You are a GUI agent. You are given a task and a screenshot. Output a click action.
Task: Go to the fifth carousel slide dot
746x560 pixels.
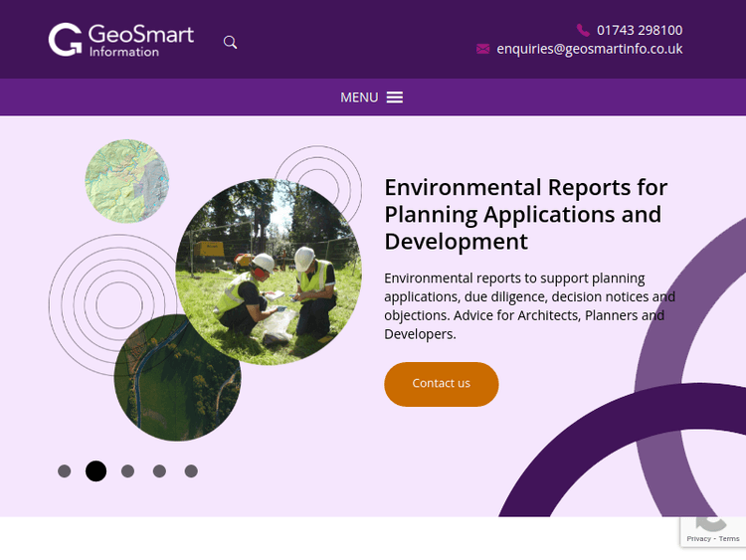(x=191, y=471)
